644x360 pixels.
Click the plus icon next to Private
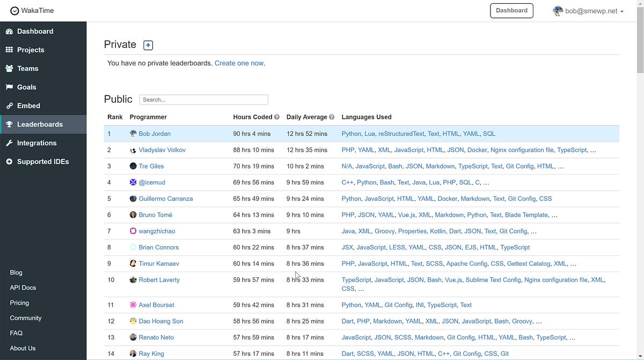click(148, 45)
